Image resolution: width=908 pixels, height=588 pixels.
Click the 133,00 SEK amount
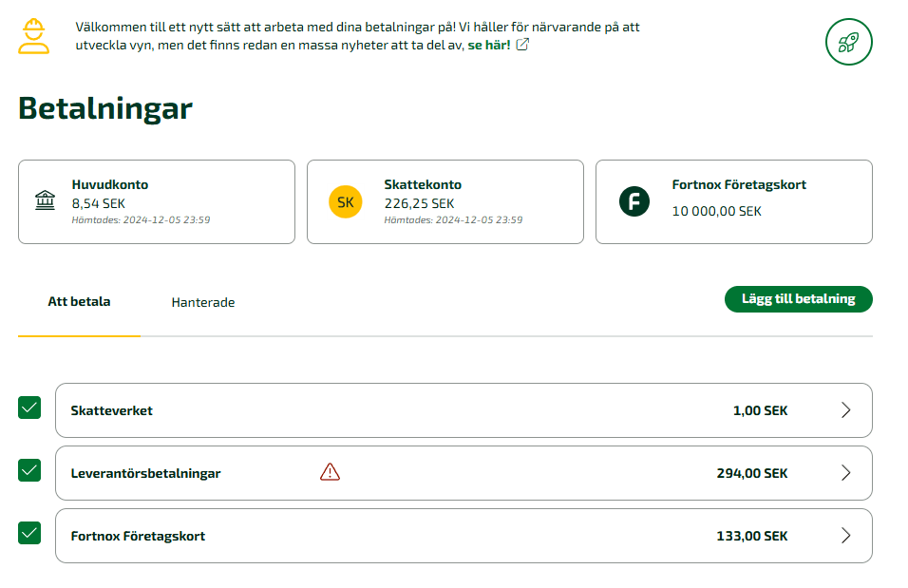coord(752,536)
